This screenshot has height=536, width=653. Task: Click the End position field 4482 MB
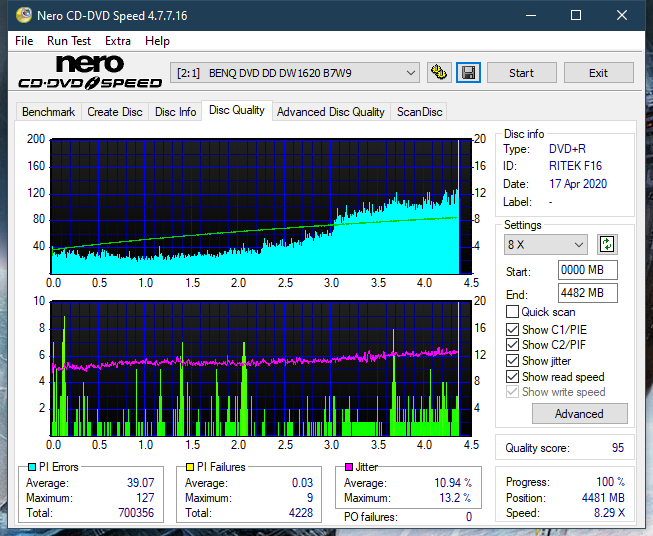[x=588, y=293]
